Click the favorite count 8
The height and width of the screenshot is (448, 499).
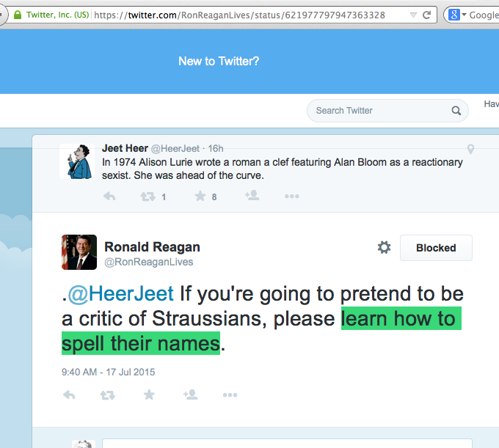[x=214, y=197]
